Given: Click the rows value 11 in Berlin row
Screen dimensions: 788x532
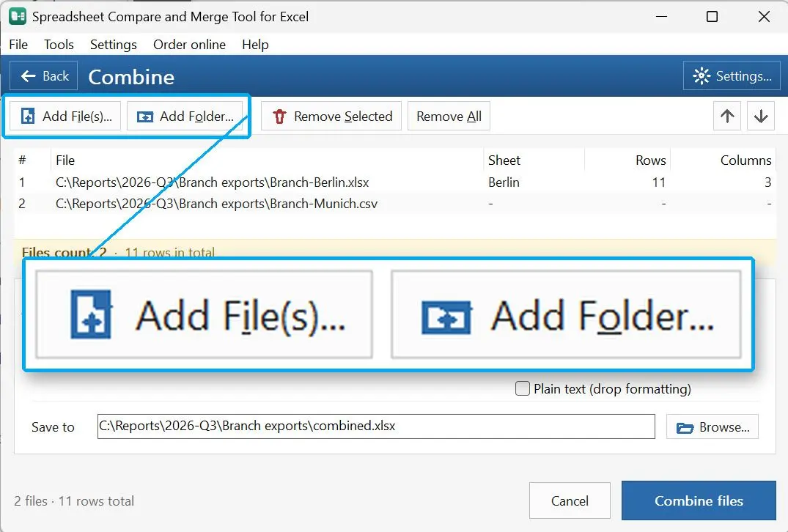Looking at the screenshot, I should 658,182.
